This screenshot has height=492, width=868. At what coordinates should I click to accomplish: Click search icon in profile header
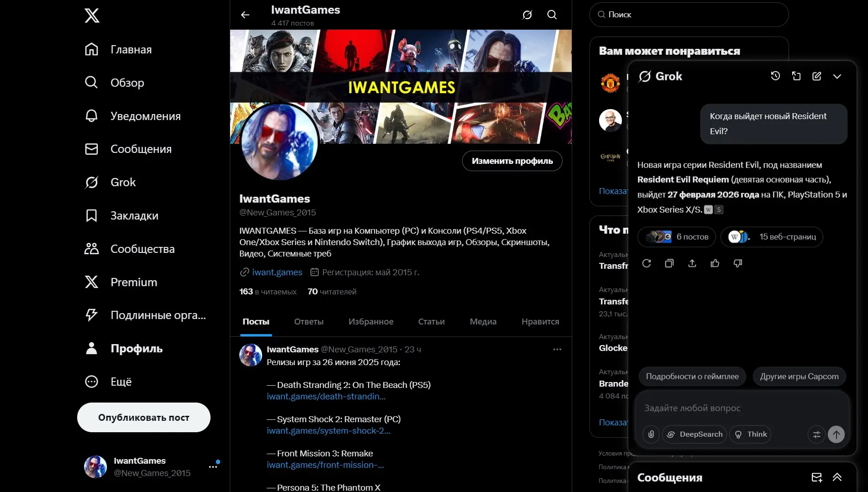click(552, 15)
